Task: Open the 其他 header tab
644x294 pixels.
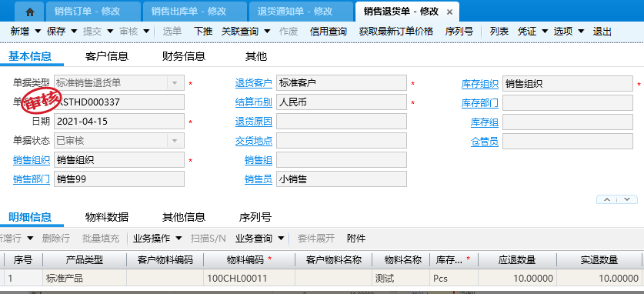Action: click(256, 56)
